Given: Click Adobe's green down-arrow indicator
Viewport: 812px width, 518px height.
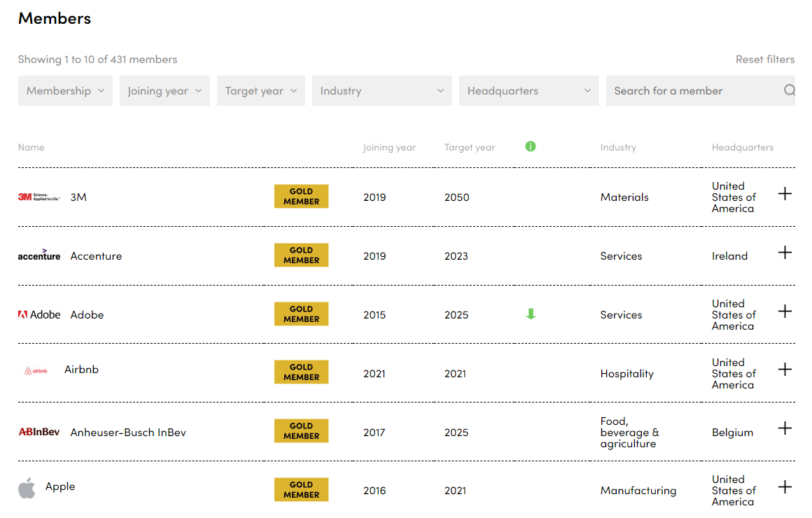Looking at the screenshot, I should click(x=531, y=314).
